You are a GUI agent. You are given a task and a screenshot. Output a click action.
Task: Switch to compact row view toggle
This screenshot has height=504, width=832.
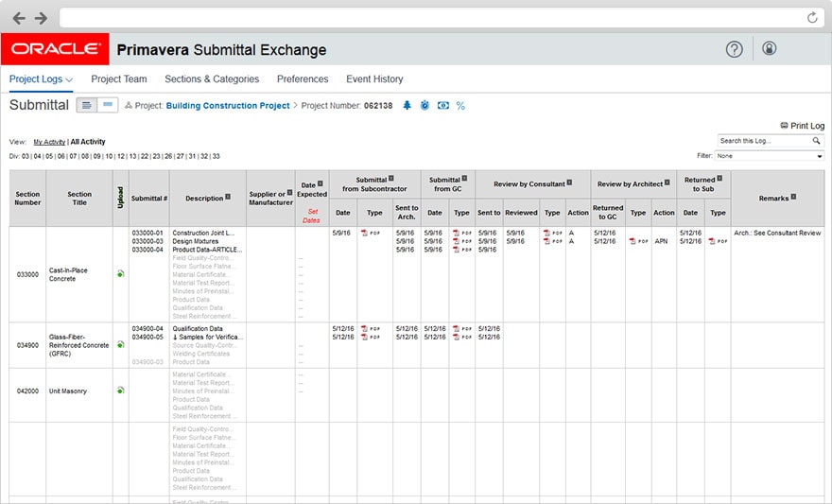pos(108,105)
